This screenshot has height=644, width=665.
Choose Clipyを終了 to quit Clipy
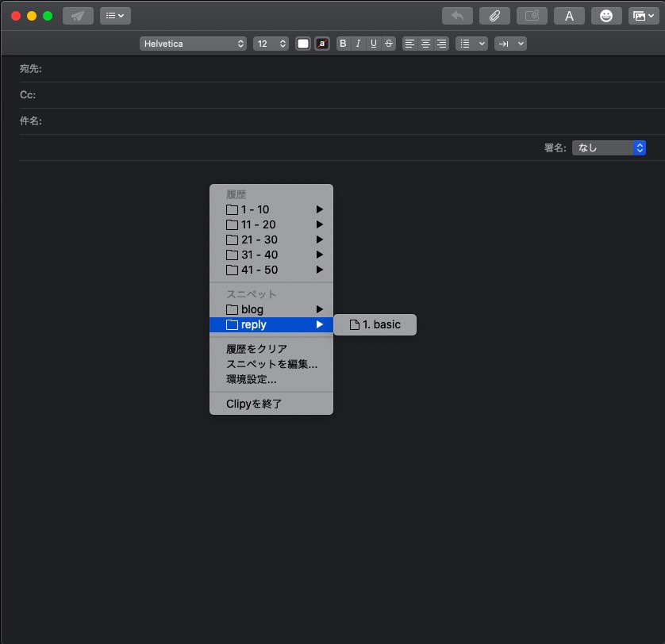(x=271, y=404)
